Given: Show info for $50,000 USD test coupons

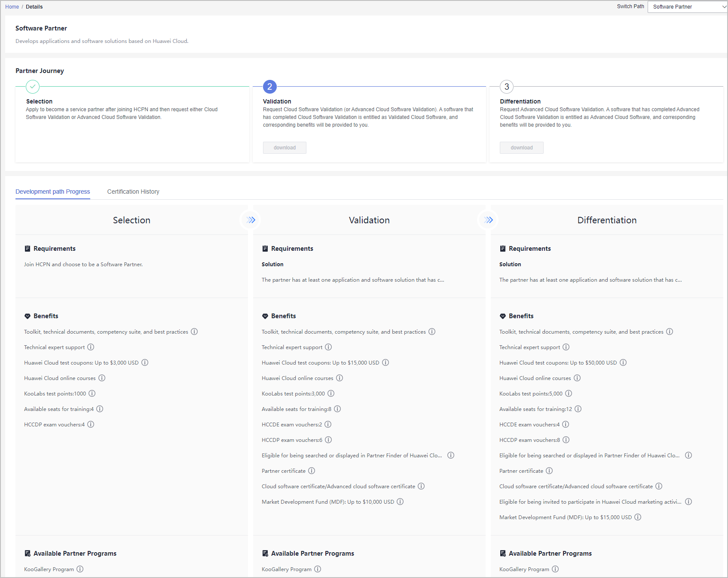Looking at the screenshot, I should coord(623,362).
